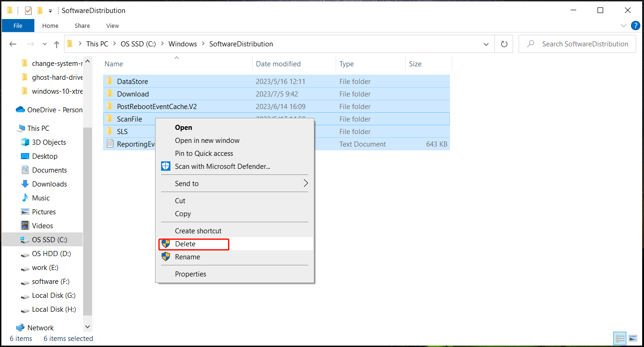
Task: Click inside the Search SoftwareDistribution box
Action: (x=577, y=43)
